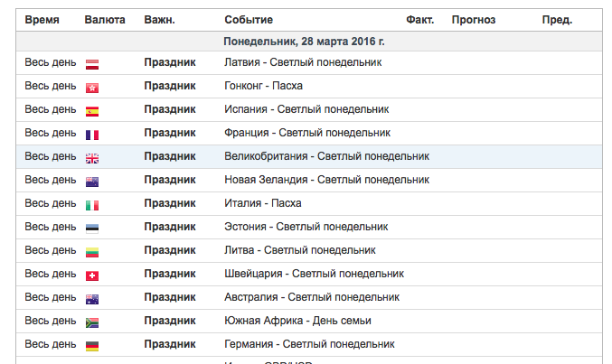Click Праздник label in the France row
This screenshot has width=612, height=364.
click(170, 133)
